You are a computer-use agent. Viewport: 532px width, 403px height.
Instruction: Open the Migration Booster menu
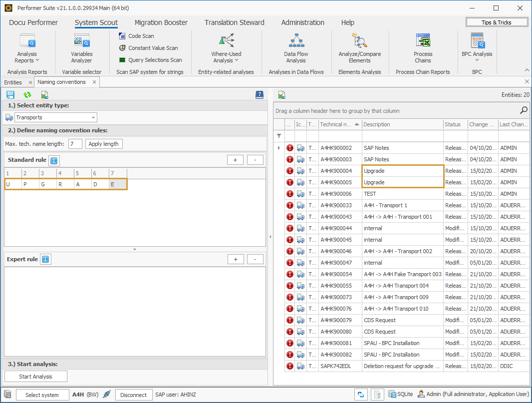(161, 22)
